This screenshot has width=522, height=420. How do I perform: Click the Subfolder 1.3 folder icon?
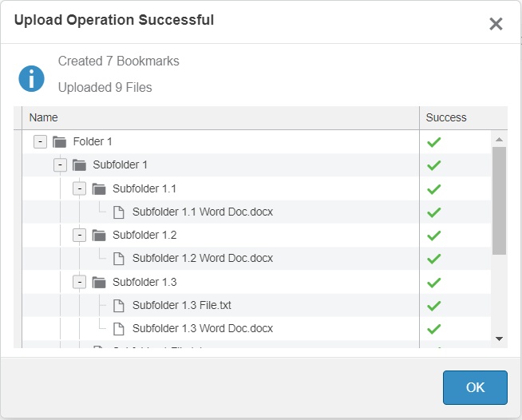(99, 282)
